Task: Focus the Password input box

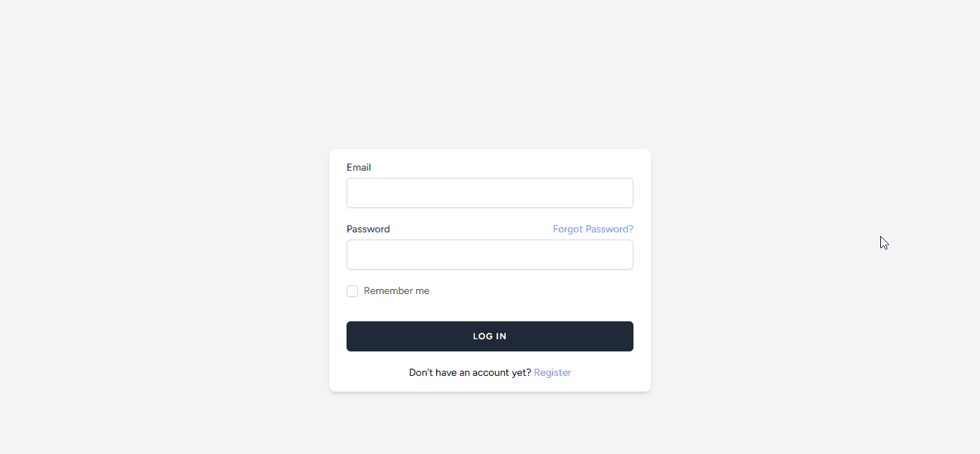Action: (x=490, y=255)
